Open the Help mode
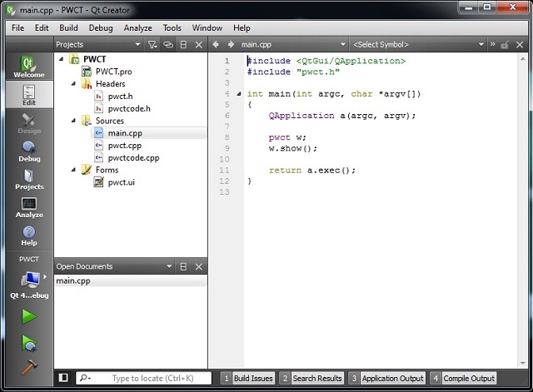Screen dimensions: 533x392 tap(29, 236)
